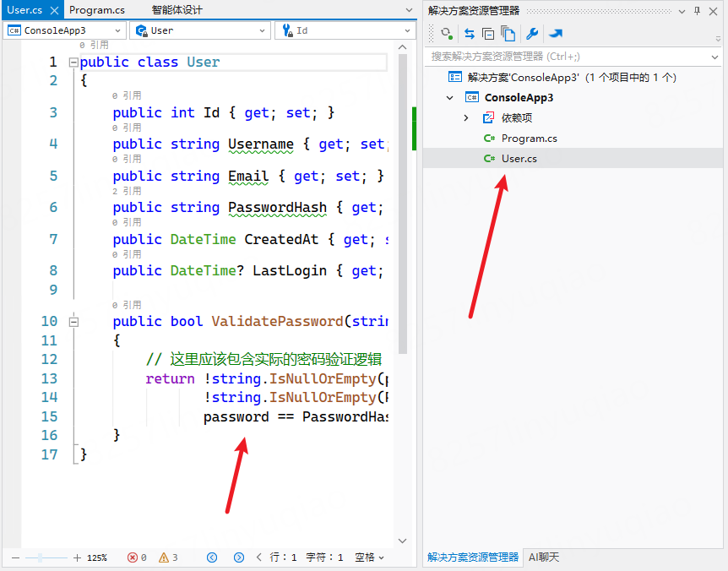Select the solution 'ConsoleApp3' root node
Image resolution: width=728 pixels, height=571 pixels.
[x=573, y=77]
